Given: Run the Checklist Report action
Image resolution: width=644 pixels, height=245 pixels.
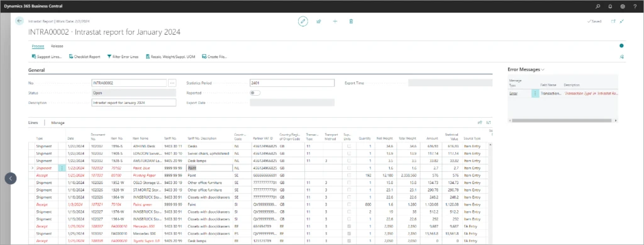Looking at the screenshot, I should 84,57.
